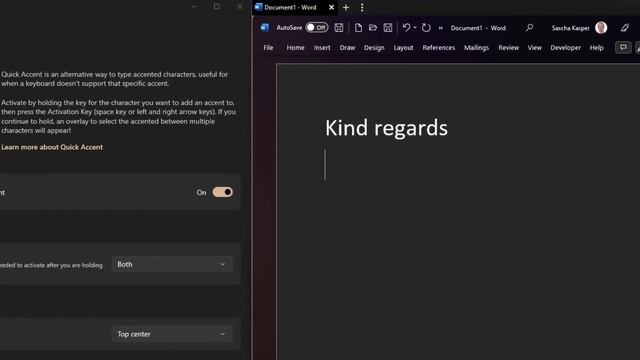Image resolution: width=640 pixels, height=360 pixels.
Task: Follow Learn more about Quick Accent link
Action: point(52,147)
